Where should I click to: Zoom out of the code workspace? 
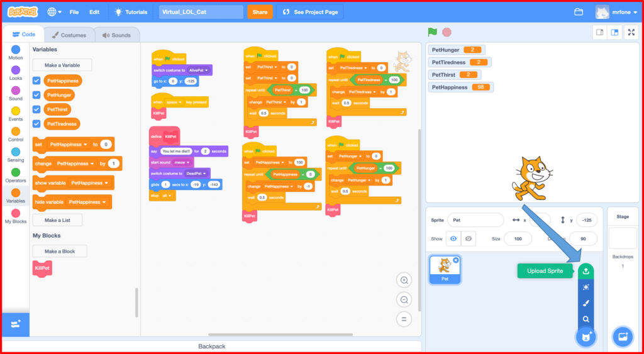[404, 299]
